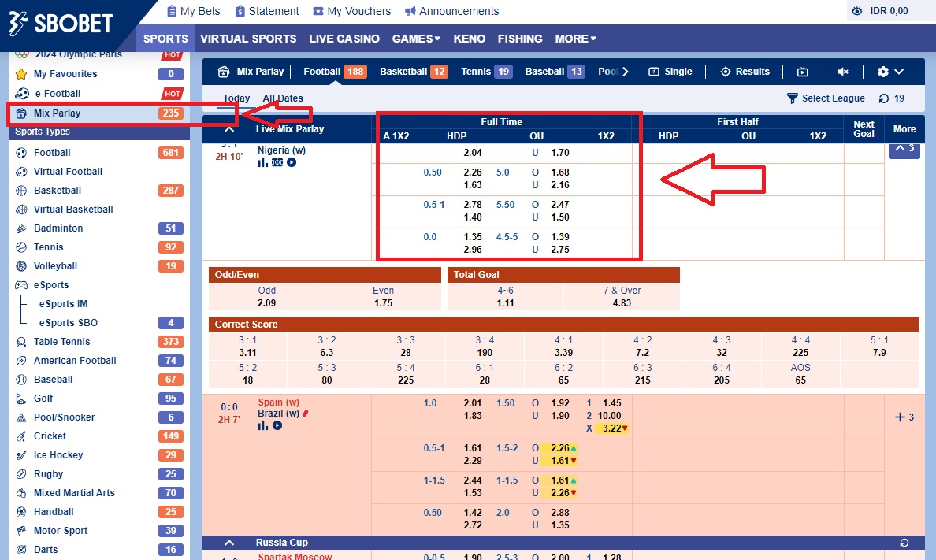Click the Pool/Snooker sidebar icon

pyautogui.click(x=21, y=417)
